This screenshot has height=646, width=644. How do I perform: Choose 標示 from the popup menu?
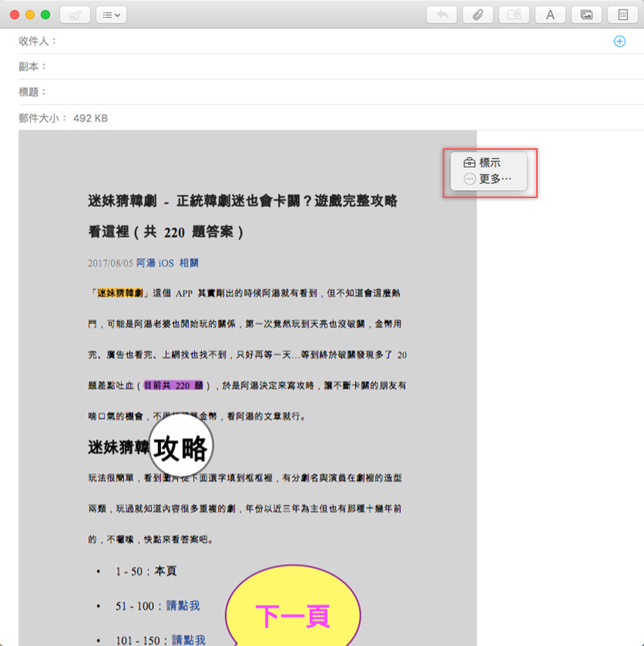[482, 163]
